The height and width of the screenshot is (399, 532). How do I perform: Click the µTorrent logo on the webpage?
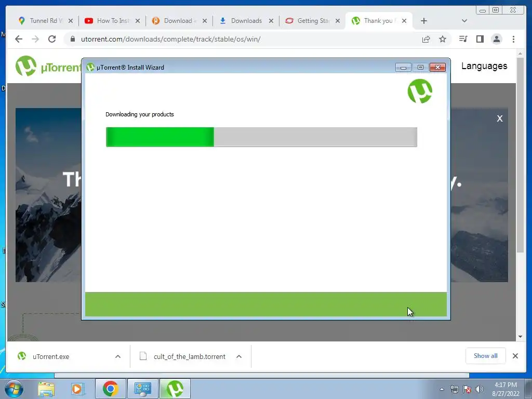(x=48, y=66)
